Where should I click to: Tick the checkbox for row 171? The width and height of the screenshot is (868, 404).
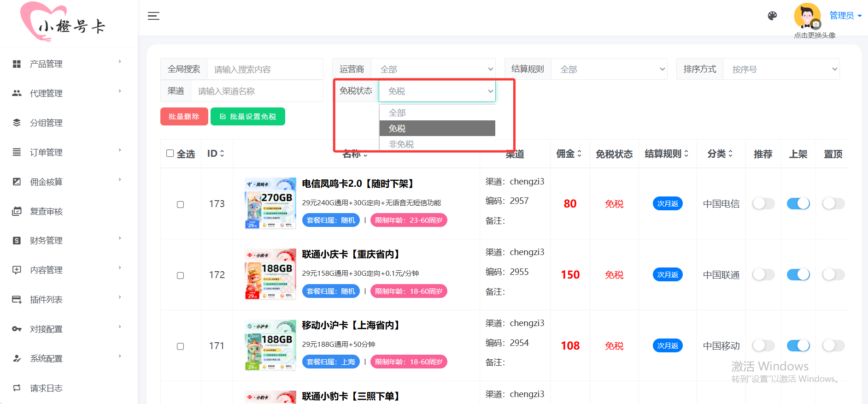tap(181, 346)
